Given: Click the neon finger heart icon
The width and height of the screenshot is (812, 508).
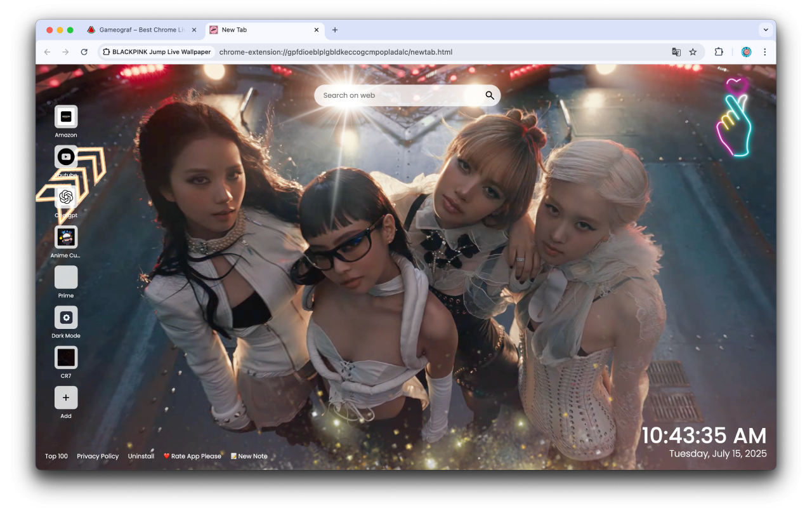Looking at the screenshot, I should click(x=735, y=117).
